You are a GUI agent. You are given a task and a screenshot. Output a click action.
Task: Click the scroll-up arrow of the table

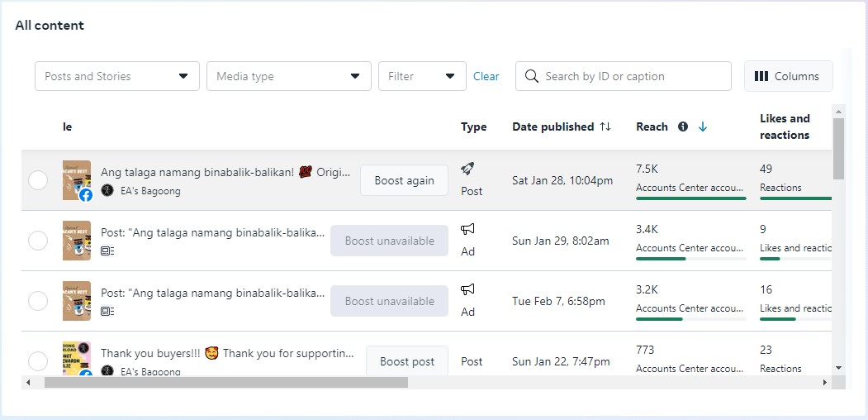[838, 112]
